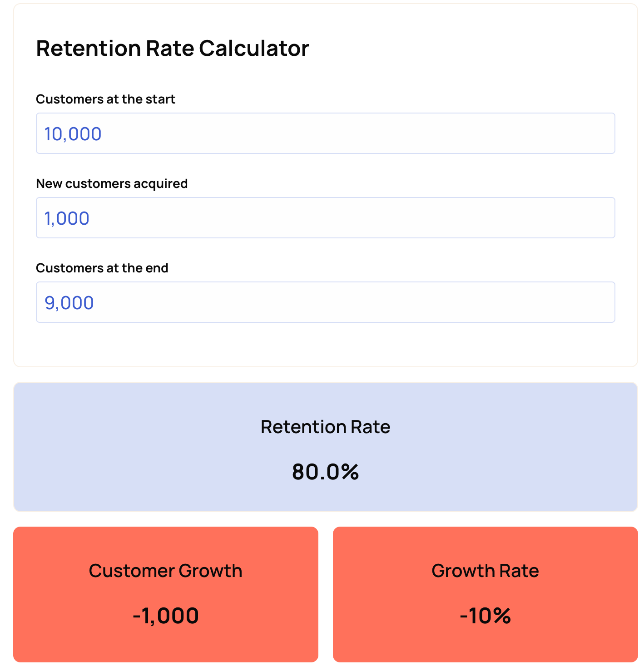Image resolution: width=644 pixels, height=671 pixels.
Task: Click the "Customers at the start" label
Action: point(105,99)
